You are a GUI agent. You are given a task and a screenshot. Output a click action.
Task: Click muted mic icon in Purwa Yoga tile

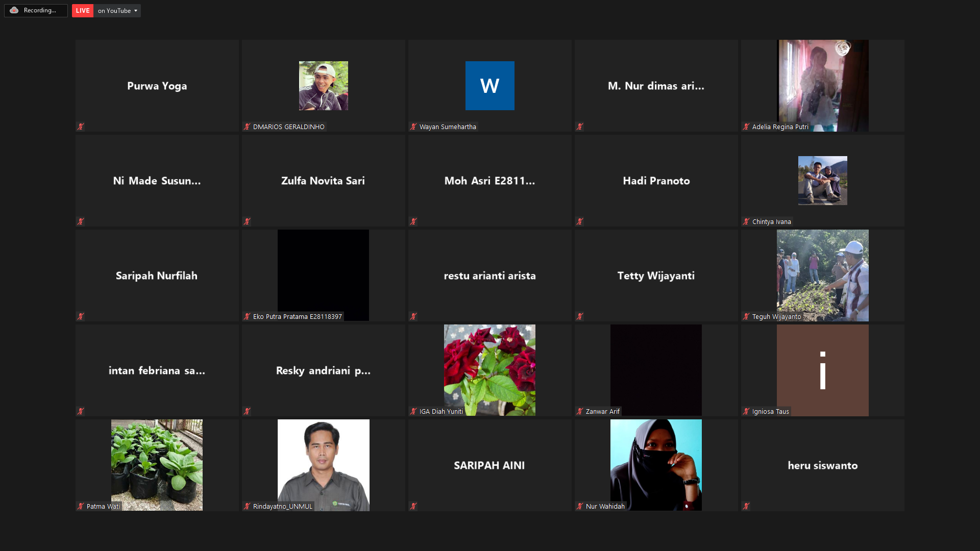tap(81, 127)
